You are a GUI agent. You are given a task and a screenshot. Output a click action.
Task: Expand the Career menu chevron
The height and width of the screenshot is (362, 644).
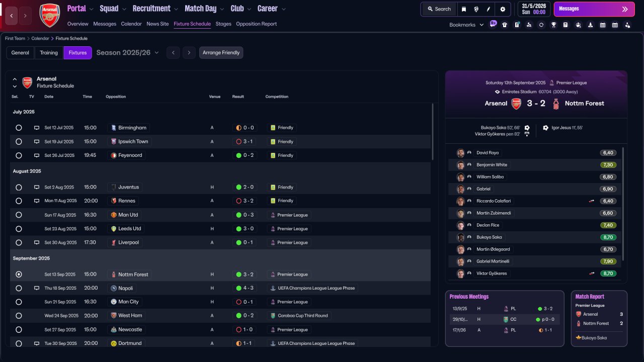[284, 9]
